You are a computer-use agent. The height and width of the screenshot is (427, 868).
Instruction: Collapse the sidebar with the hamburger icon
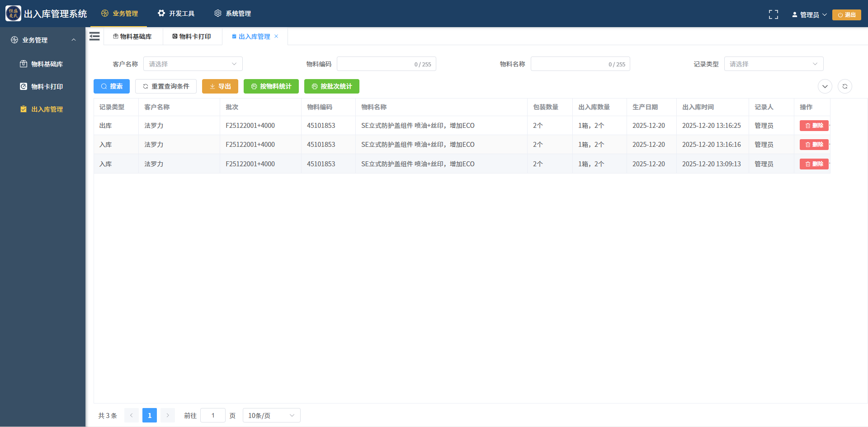tap(94, 37)
